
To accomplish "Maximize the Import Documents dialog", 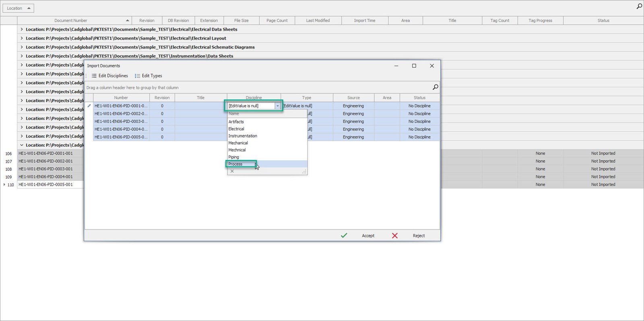I will [x=414, y=66].
